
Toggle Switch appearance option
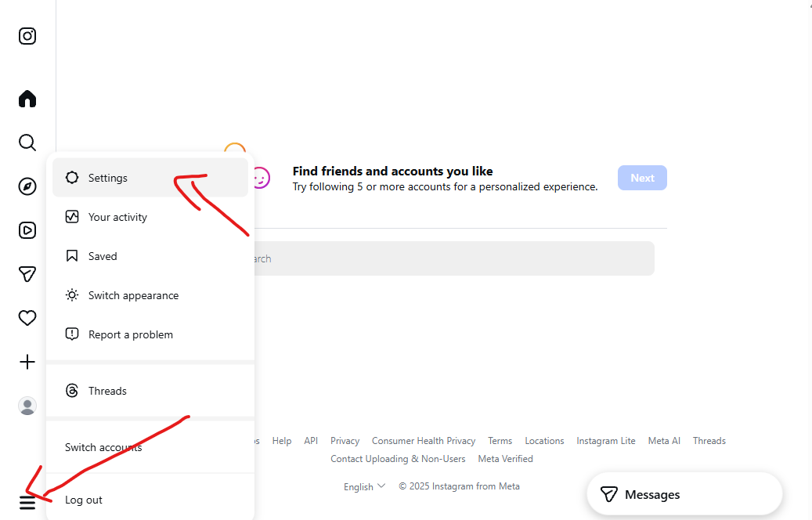[x=150, y=295]
